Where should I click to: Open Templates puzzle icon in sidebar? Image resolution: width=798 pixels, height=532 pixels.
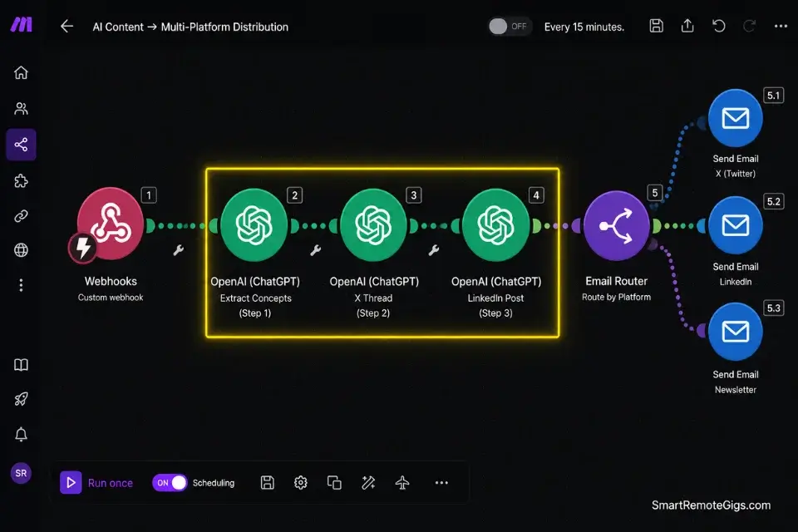(x=21, y=180)
